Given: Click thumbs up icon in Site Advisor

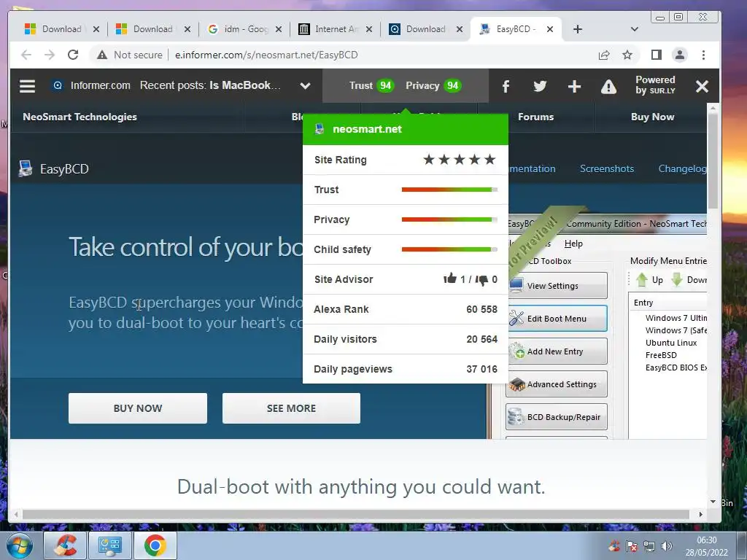Looking at the screenshot, I should pos(450,278).
